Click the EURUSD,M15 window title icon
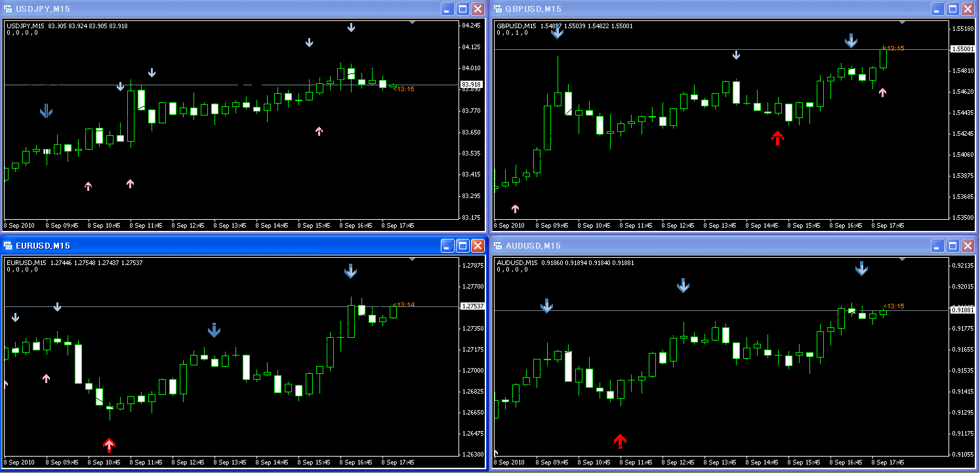Image resolution: width=980 pixels, height=473 pixels. tap(8, 245)
